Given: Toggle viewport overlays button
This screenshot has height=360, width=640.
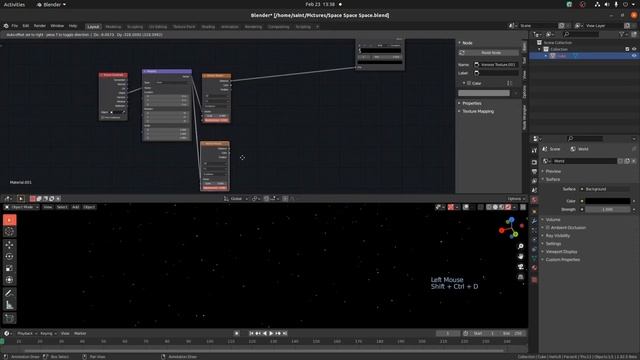Looking at the screenshot, I should pyautogui.click(x=466, y=207).
